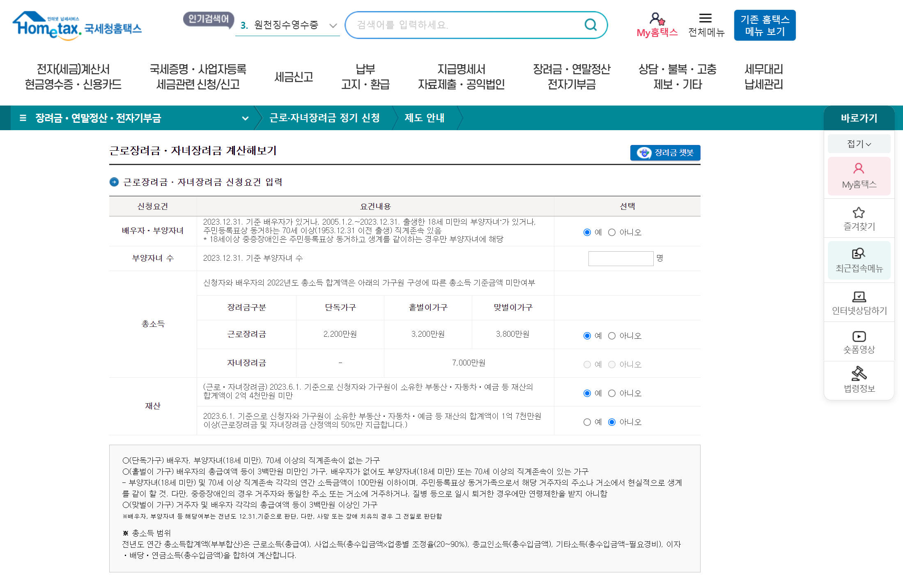Open My홈택스 user icon in header
The image size is (903, 588).
click(x=657, y=19)
